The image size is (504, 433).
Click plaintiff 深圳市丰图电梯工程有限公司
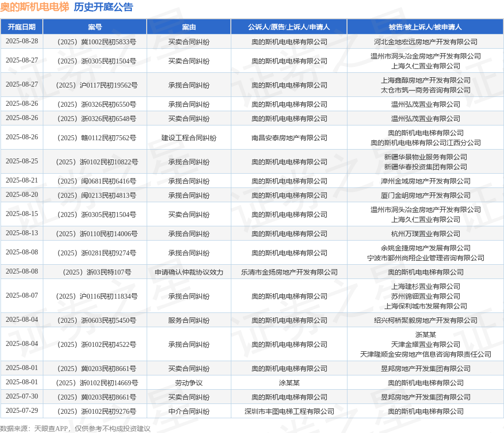[289, 411]
